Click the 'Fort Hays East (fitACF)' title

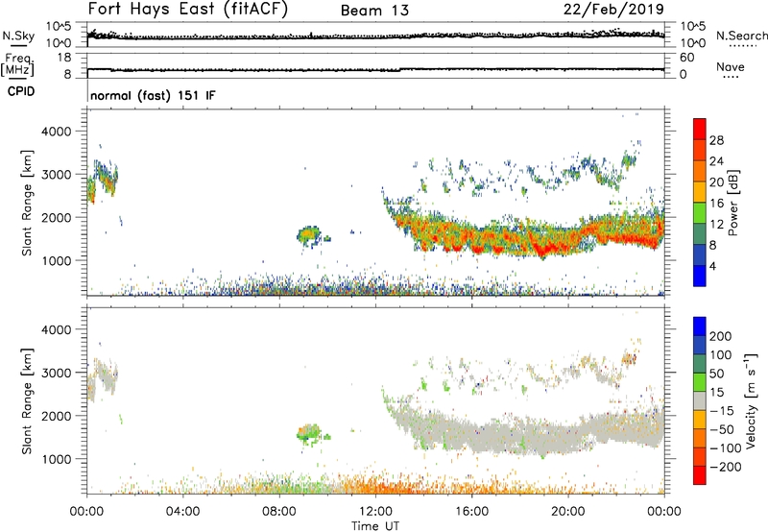pyautogui.click(x=188, y=10)
